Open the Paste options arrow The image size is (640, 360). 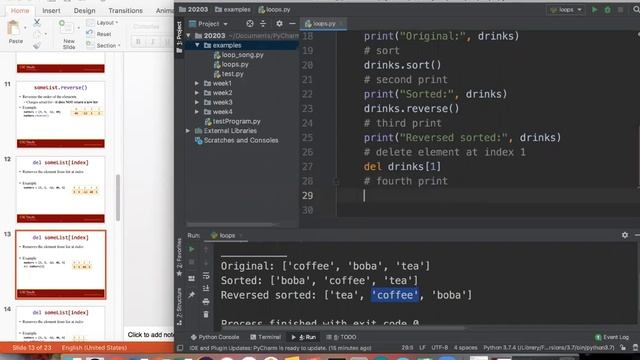pyautogui.click(x=25, y=28)
